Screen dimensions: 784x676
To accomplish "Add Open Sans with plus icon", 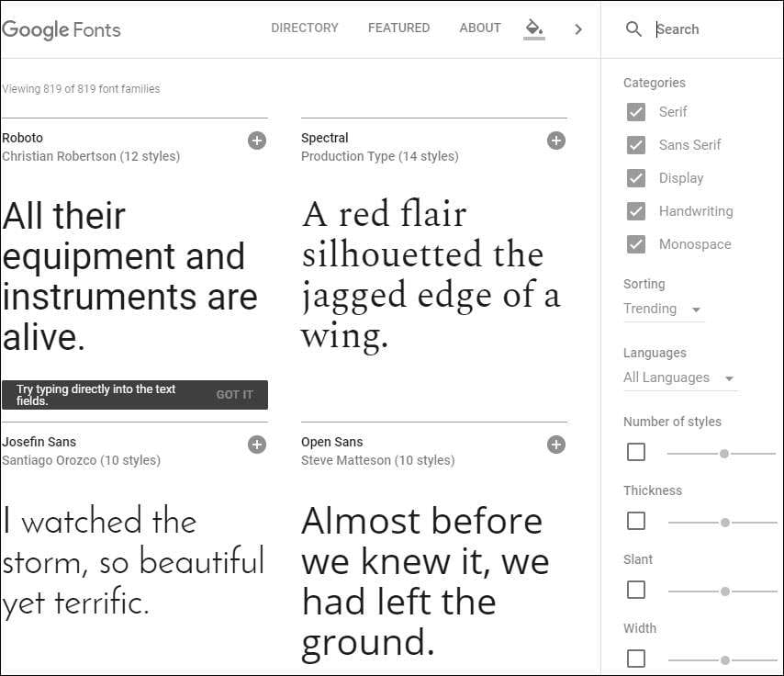I will click(556, 445).
